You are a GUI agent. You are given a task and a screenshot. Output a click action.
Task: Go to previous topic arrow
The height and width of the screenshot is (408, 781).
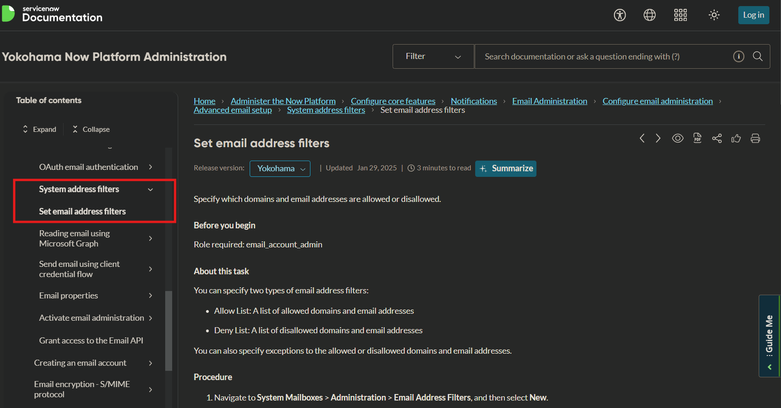tap(642, 138)
